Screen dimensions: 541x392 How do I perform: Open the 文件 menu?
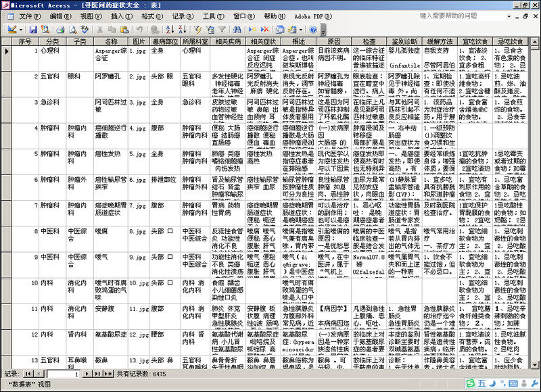(x=29, y=16)
